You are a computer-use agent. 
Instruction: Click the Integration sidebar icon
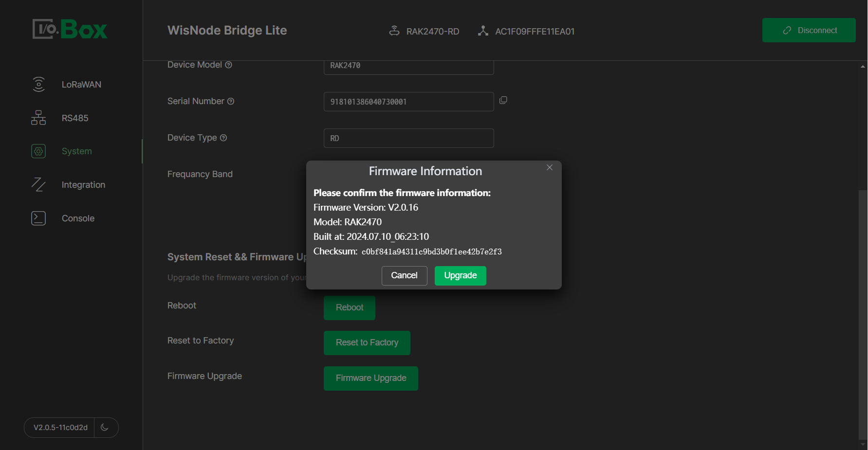point(38,185)
